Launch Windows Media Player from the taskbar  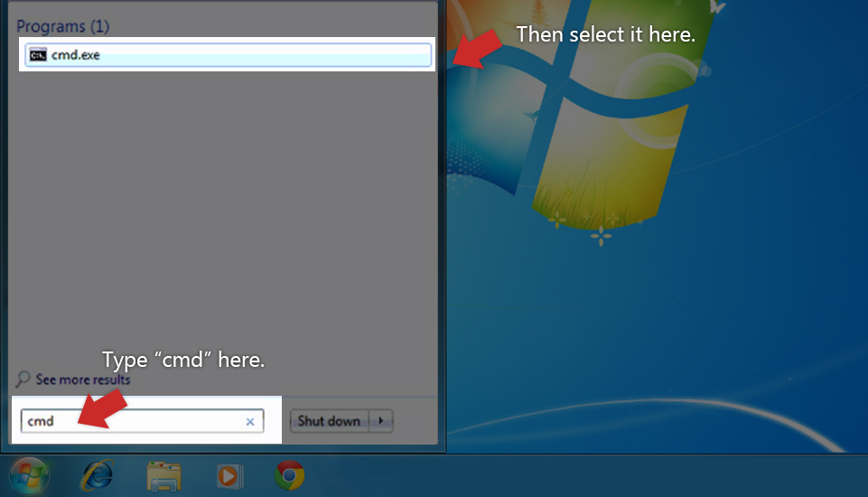[x=229, y=476]
